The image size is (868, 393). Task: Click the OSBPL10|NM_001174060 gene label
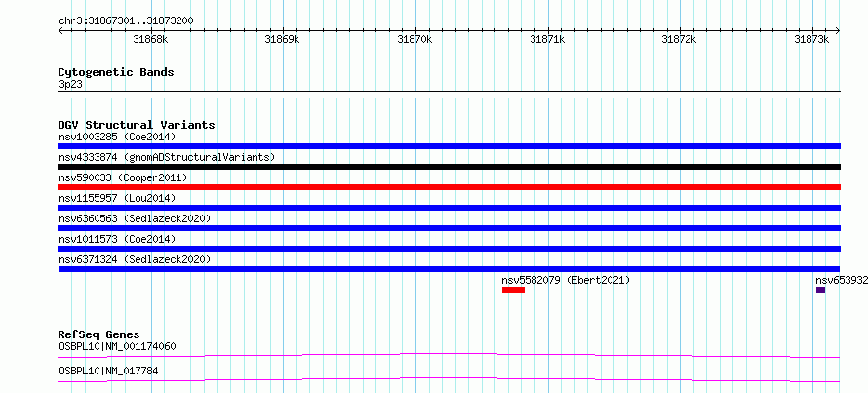pos(117,347)
